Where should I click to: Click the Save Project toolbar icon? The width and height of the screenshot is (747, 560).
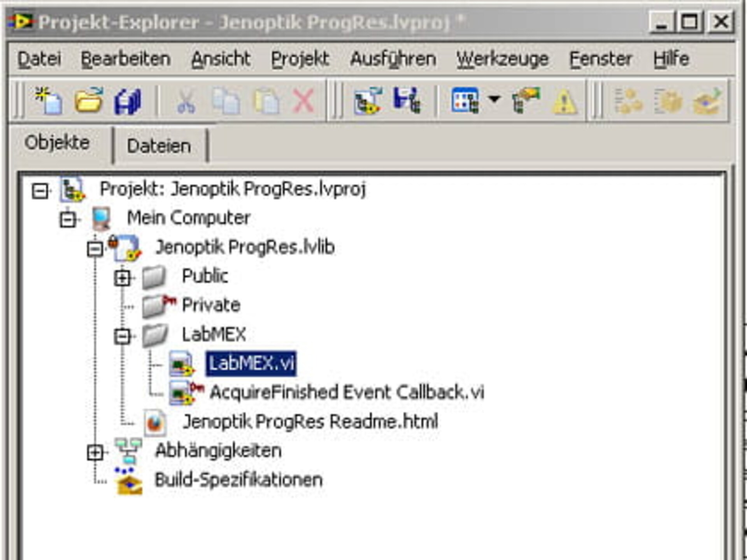pos(407,100)
